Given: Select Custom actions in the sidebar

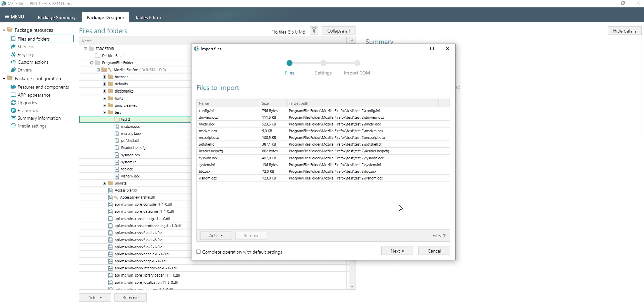Looking at the screenshot, I should [33, 62].
